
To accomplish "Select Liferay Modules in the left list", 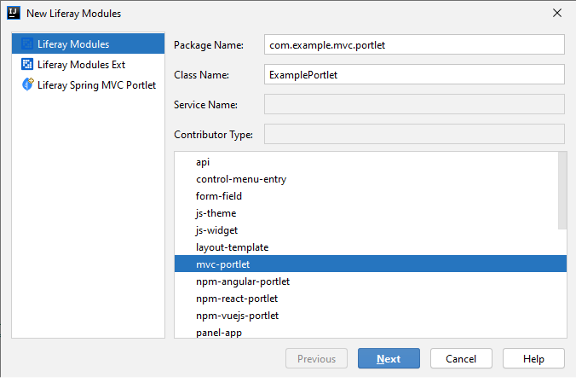I will tap(88, 44).
